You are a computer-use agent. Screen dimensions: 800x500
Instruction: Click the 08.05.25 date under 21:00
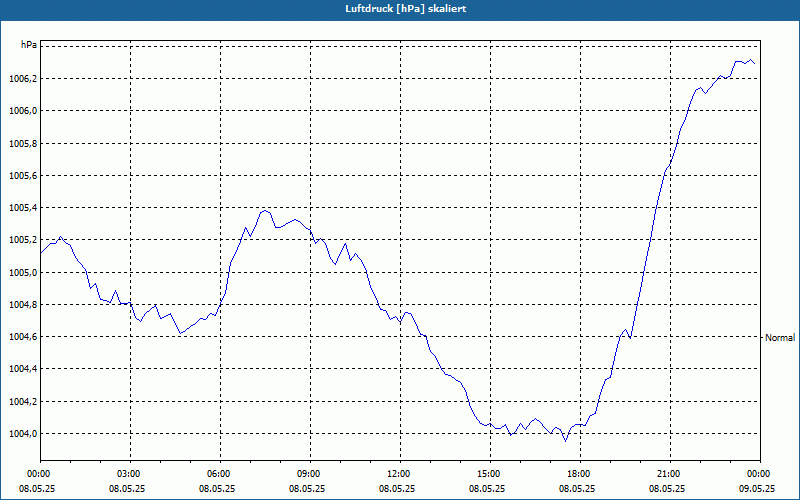[x=666, y=488]
